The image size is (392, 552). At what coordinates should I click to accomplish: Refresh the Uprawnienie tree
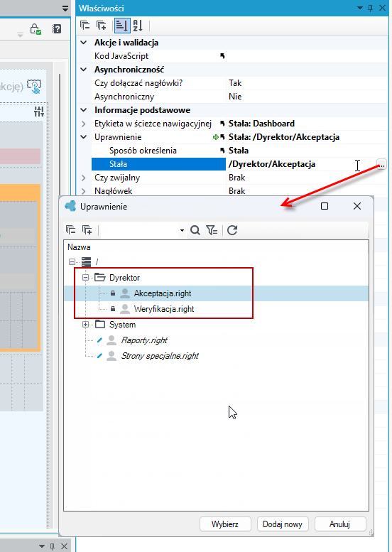pyautogui.click(x=232, y=230)
